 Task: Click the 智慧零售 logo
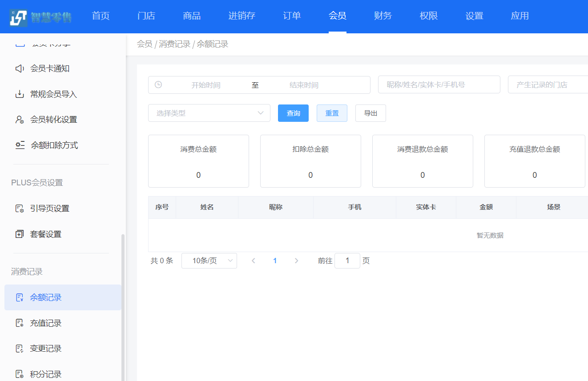coord(40,17)
